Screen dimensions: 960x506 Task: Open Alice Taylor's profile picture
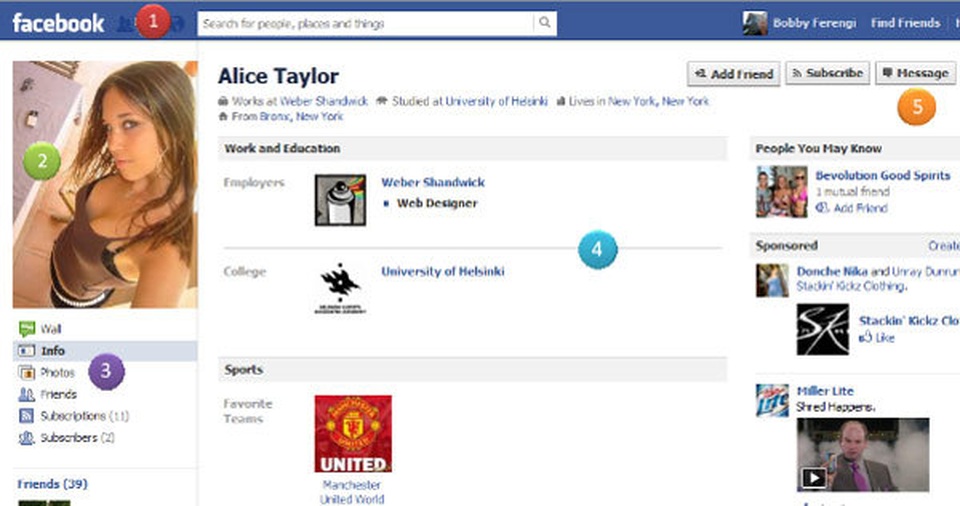[105, 184]
